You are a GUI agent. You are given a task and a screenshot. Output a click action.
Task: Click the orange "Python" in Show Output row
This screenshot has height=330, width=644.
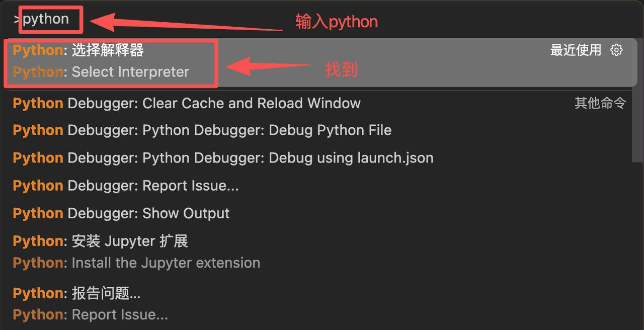pos(38,213)
